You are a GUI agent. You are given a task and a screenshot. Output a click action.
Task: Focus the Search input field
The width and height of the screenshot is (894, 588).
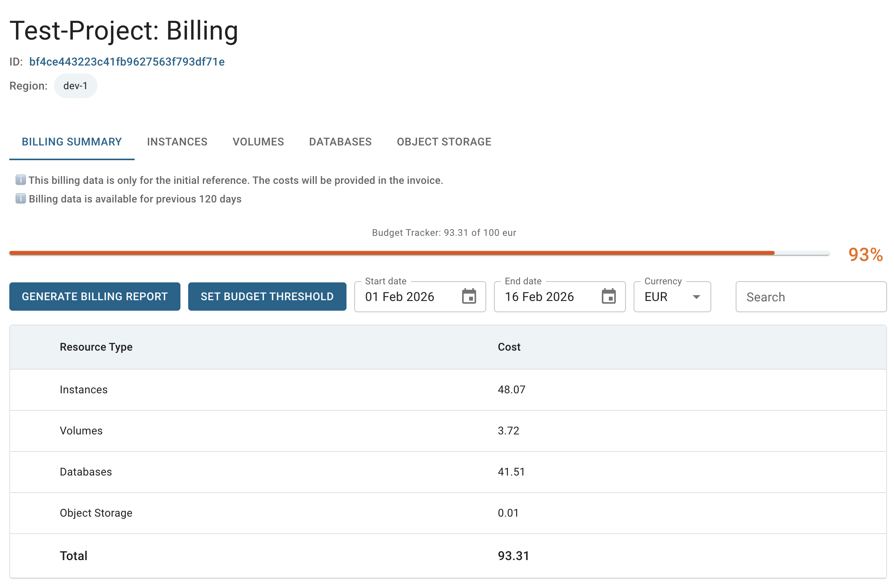click(811, 297)
